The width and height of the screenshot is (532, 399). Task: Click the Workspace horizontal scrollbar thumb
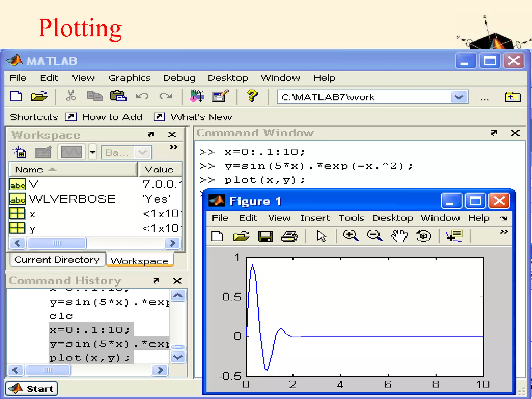pyautogui.click(x=57, y=243)
